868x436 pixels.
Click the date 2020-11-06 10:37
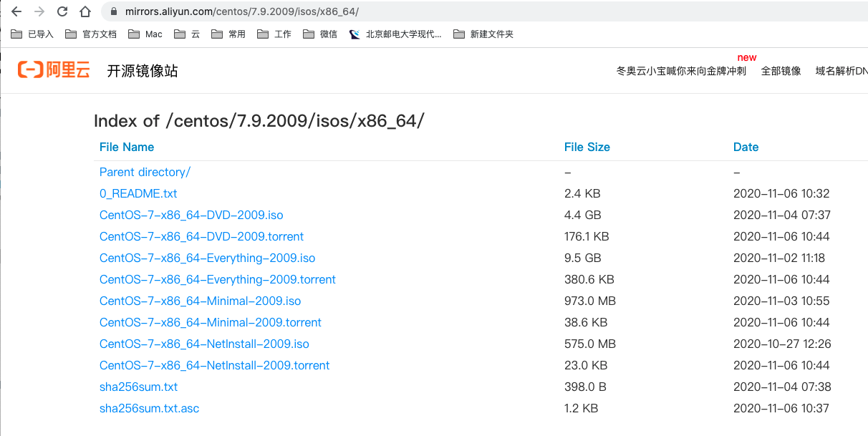click(781, 408)
